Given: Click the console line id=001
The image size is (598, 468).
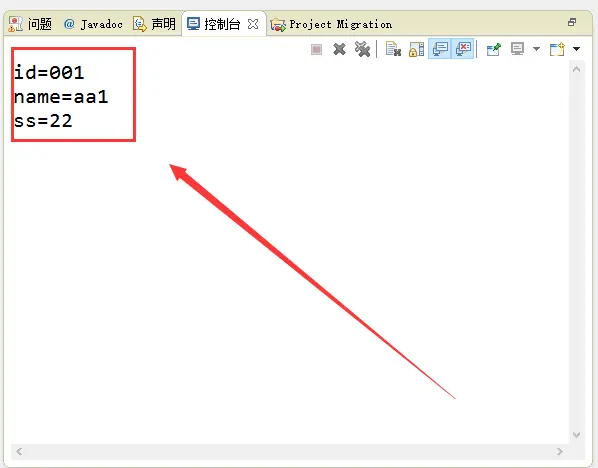Looking at the screenshot, I should click(49, 72).
